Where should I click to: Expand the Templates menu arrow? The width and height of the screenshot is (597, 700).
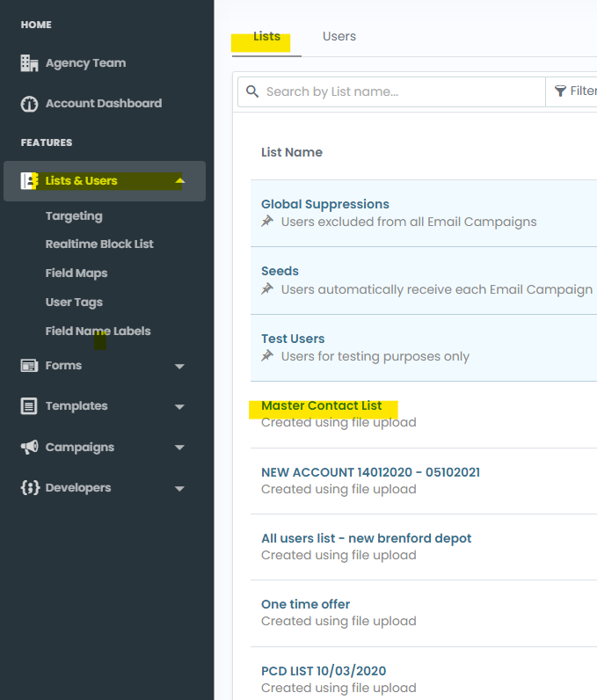click(179, 406)
